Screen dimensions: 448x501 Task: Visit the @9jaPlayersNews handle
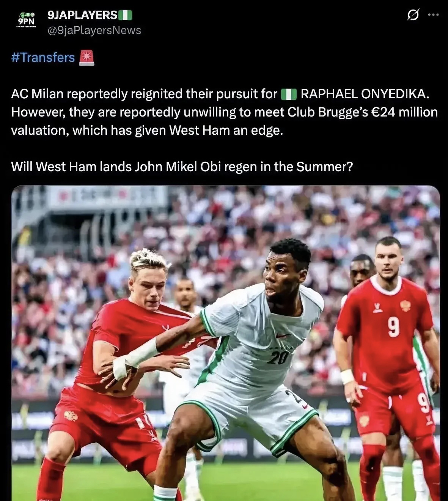tap(94, 30)
